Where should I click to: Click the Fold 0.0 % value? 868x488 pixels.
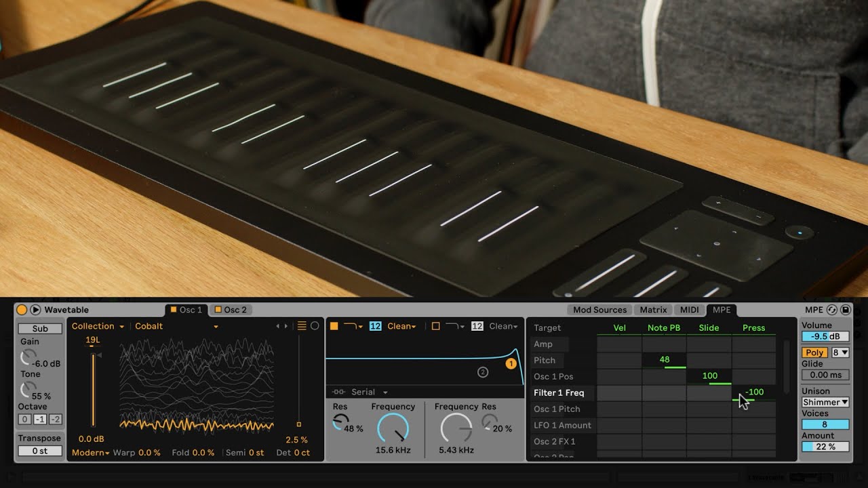tap(203, 453)
